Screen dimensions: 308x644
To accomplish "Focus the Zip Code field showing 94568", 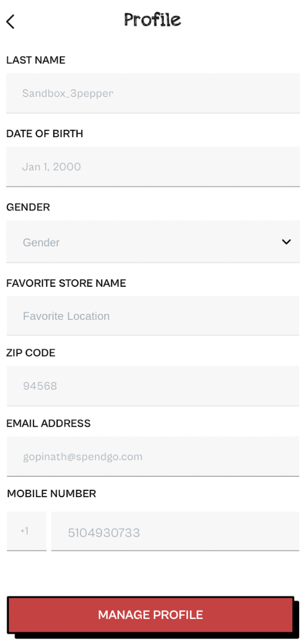I will click(153, 386).
